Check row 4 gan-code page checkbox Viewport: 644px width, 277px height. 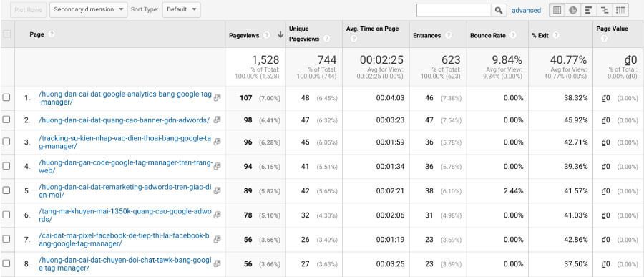click(6, 165)
